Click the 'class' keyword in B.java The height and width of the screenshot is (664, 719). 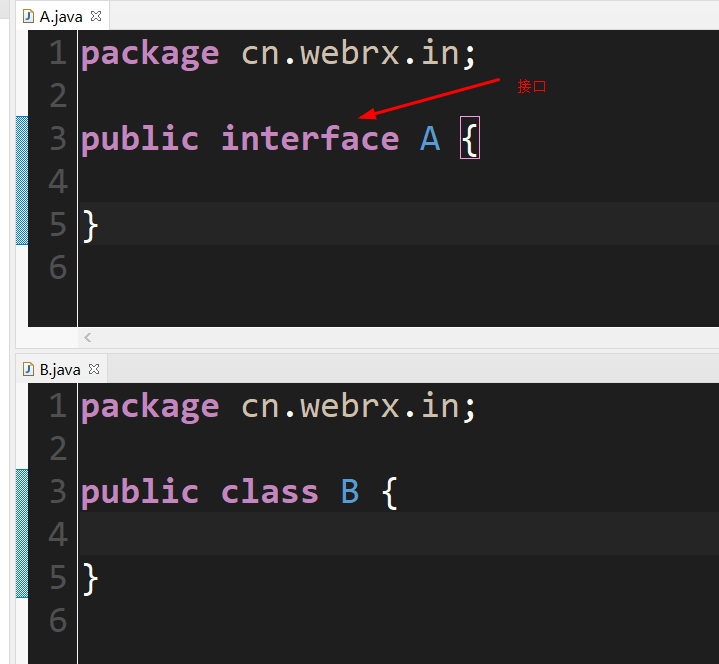coord(270,491)
